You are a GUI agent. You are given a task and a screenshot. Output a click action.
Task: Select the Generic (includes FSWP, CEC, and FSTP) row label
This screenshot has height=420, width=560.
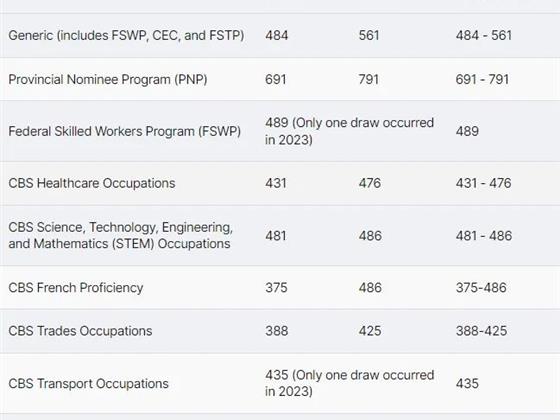(x=126, y=35)
